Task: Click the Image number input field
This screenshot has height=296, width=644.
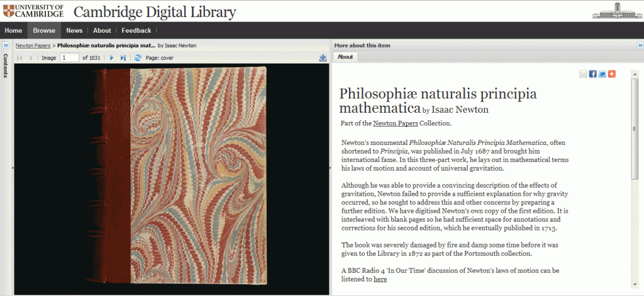Action: [69, 58]
